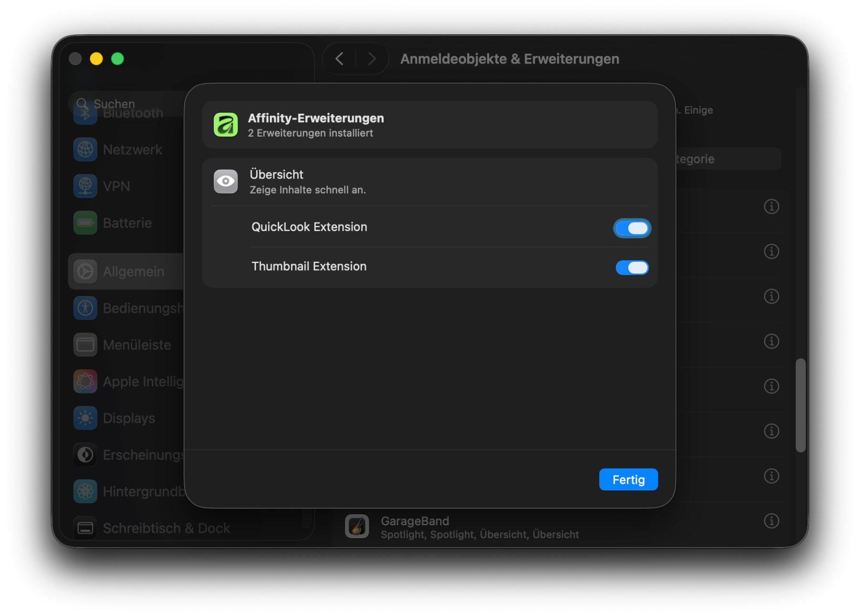Open Batterie settings icon
Screen dimensions: 860x616
click(x=86, y=223)
